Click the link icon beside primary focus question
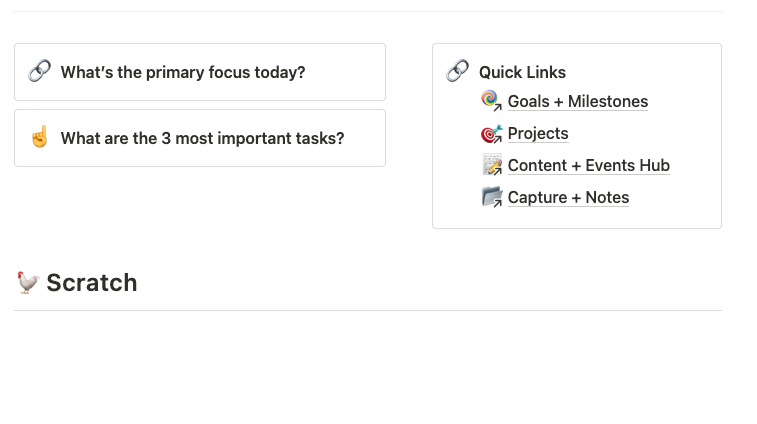This screenshot has height=424, width=757. (x=39, y=71)
